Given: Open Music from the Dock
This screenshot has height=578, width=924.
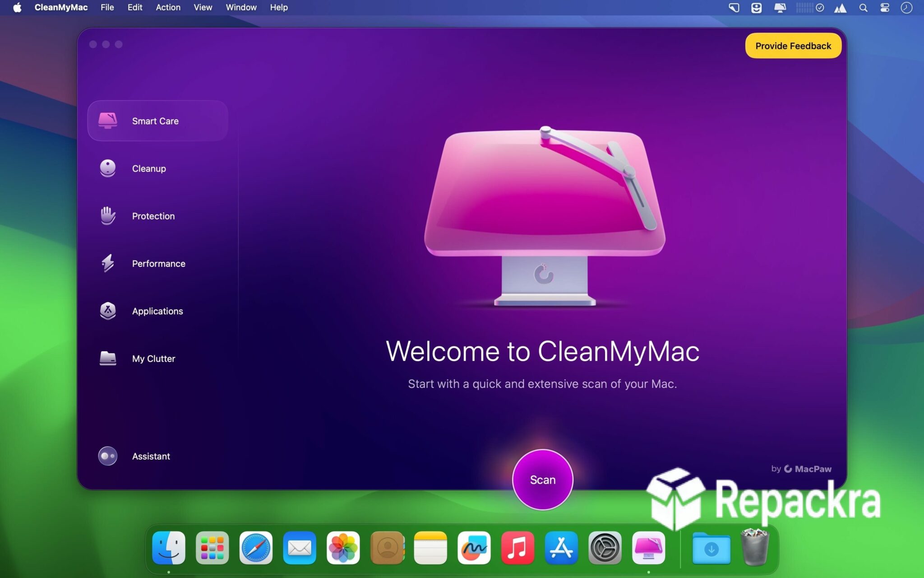Looking at the screenshot, I should (x=517, y=548).
